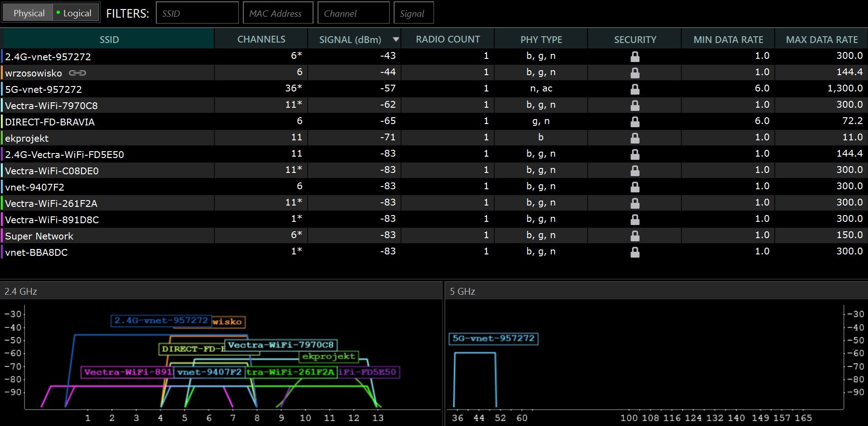Click DIRECT-FD label in 2.4 GHz chart
This screenshot has height=426, width=868.
point(192,349)
